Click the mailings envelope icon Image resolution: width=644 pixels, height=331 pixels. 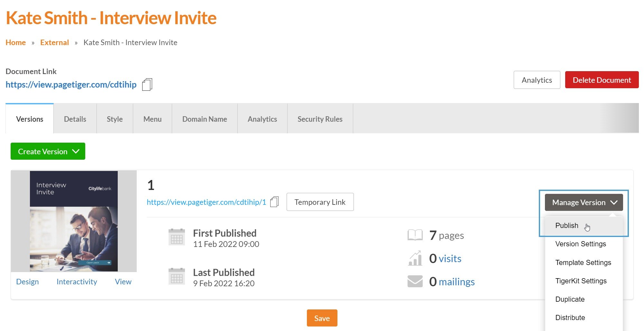point(415,281)
